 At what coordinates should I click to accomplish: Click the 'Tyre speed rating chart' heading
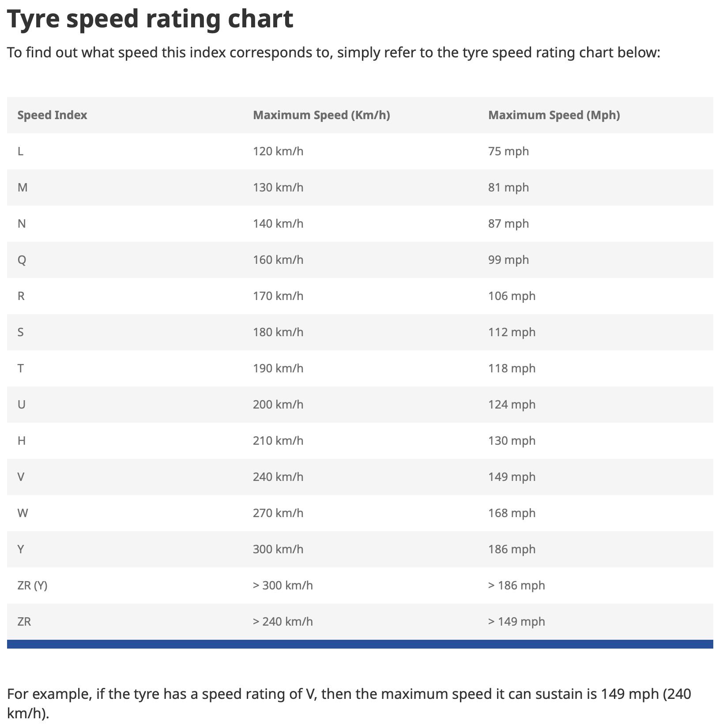click(x=150, y=19)
